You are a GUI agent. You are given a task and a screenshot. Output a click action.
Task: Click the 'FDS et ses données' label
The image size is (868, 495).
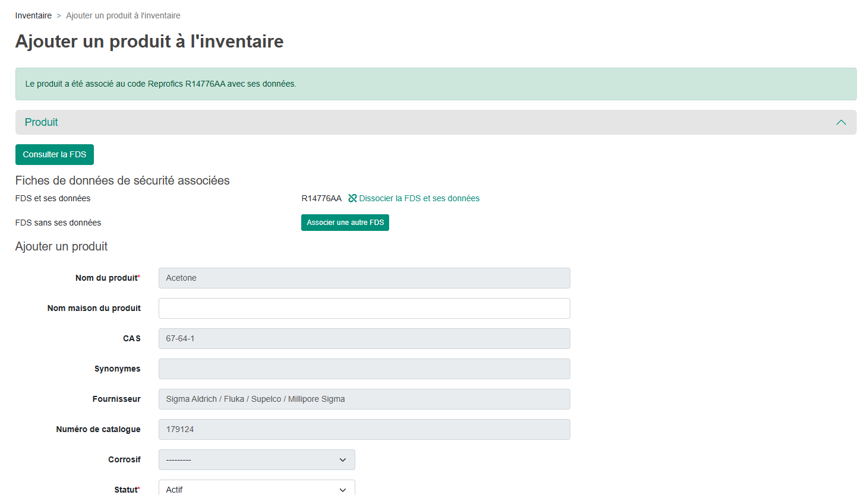click(53, 198)
